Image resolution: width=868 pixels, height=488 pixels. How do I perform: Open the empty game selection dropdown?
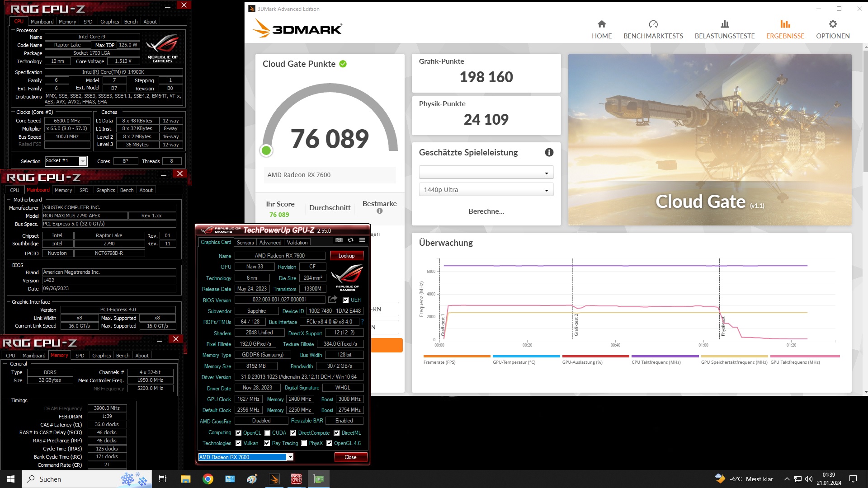point(486,173)
